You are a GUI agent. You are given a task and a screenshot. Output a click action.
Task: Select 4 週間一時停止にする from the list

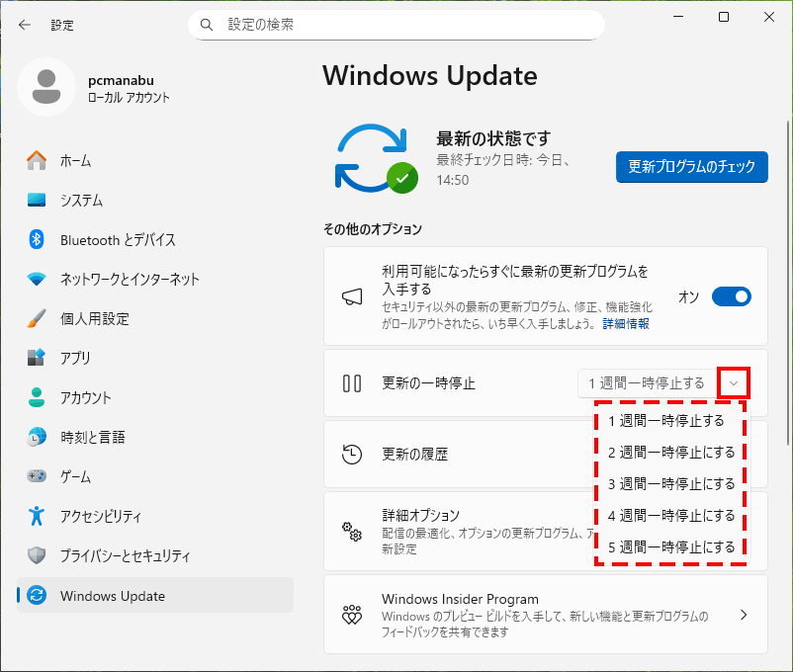tap(671, 516)
